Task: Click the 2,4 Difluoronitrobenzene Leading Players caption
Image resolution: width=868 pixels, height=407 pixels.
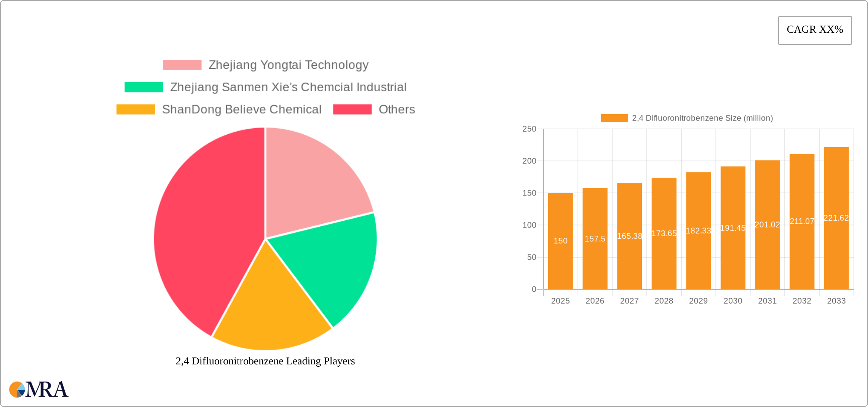Action: tap(265, 361)
